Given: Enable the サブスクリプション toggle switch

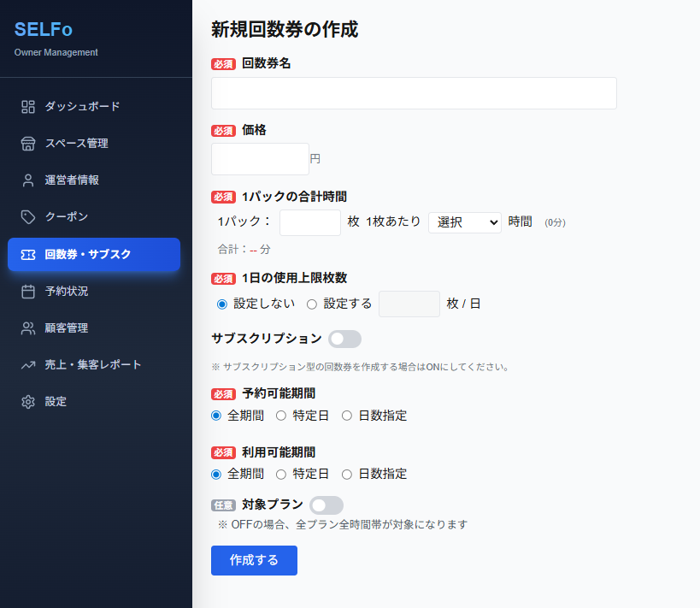Looking at the screenshot, I should 344,339.
